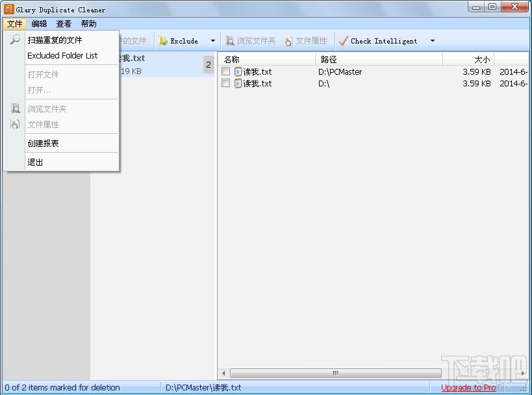Open the 编辑 menu
Screen dimensions: 532x395
[x=39, y=24]
